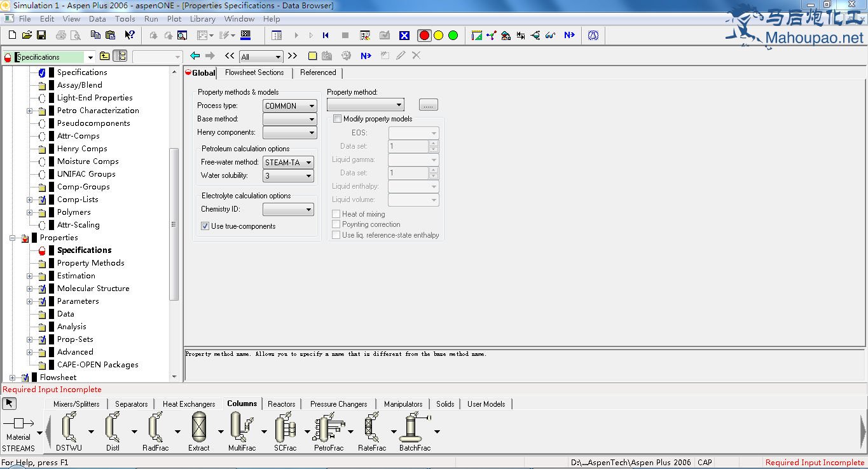Select the MultiFrac column model icon
Image resolution: width=868 pixels, height=469 pixels.
point(242,426)
